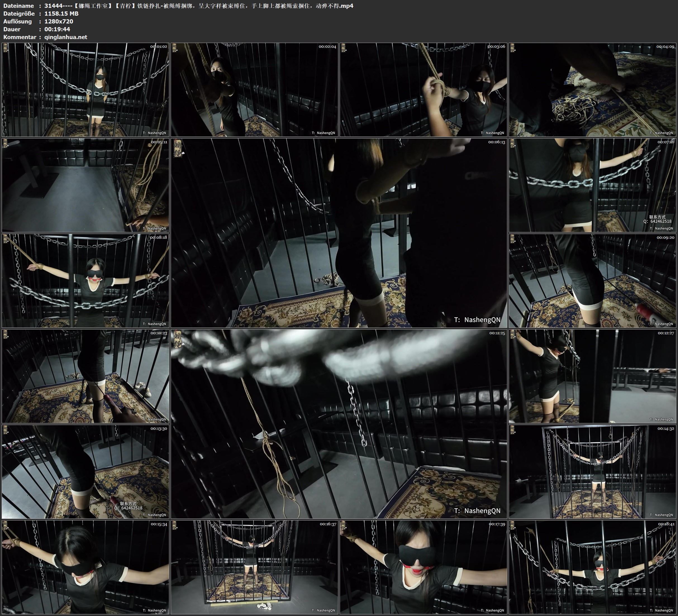This screenshot has height=616, width=678.
Task: Click the last thumbnail at 00:18:41
Action: point(593,567)
